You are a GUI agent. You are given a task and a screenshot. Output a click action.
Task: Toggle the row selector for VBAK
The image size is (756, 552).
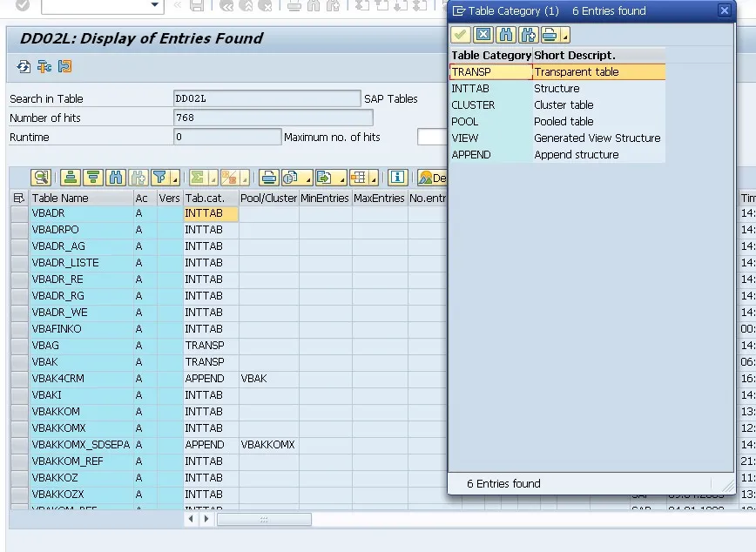(19, 362)
